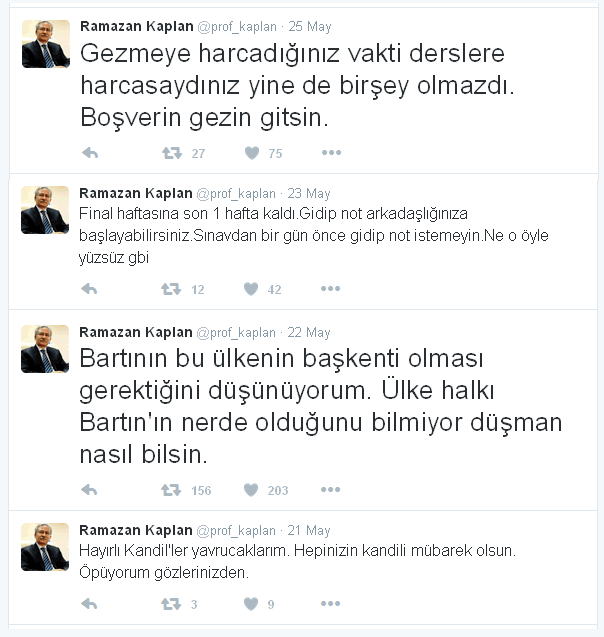Reply to the Hayırlı Kandil'ler tweet
Screen dimensions: 604x637
(89, 604)
